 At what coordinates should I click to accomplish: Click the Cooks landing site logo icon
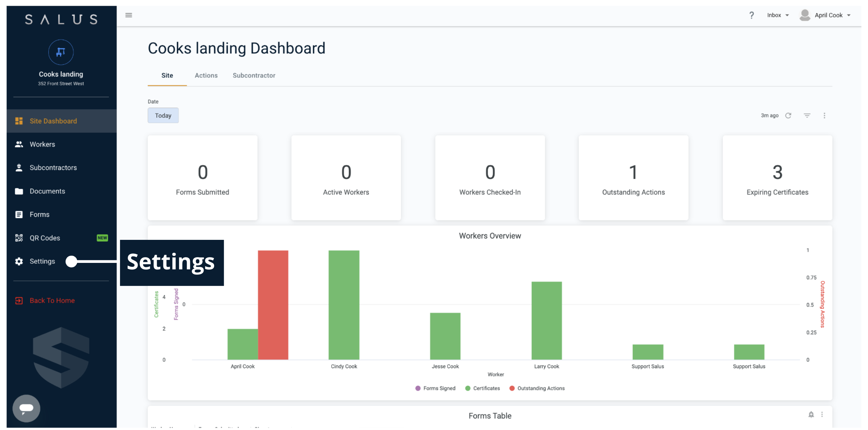click(x=61, y=53)
